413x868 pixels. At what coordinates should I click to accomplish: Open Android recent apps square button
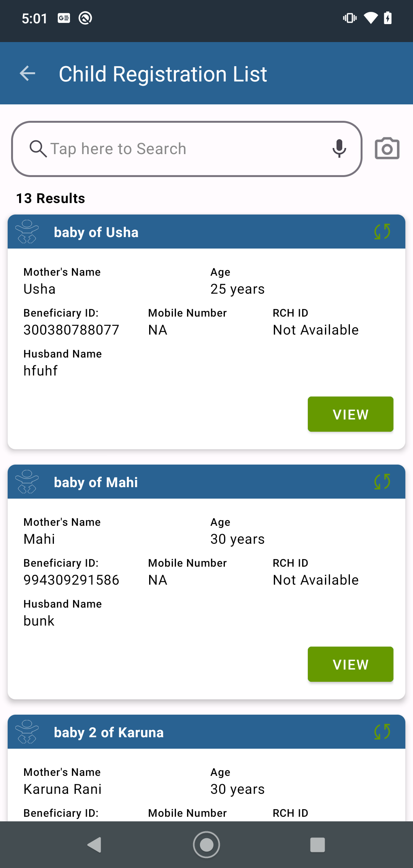[317, 845]
